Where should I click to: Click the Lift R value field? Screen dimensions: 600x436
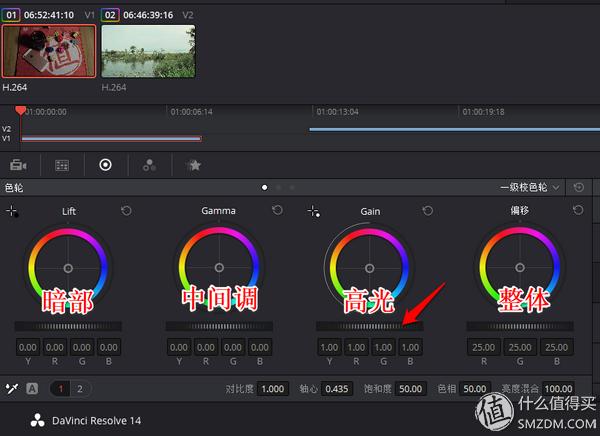[x=55, y=347]
